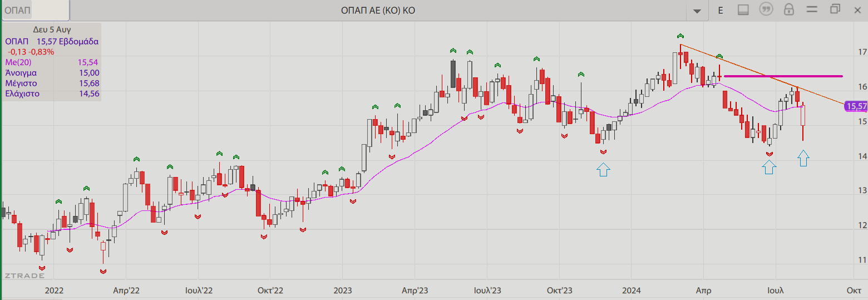Image resolution: width=868 pixels, height=300 pixels.
Task: Click the '2023' time axis label
Action: coord(343,291)
